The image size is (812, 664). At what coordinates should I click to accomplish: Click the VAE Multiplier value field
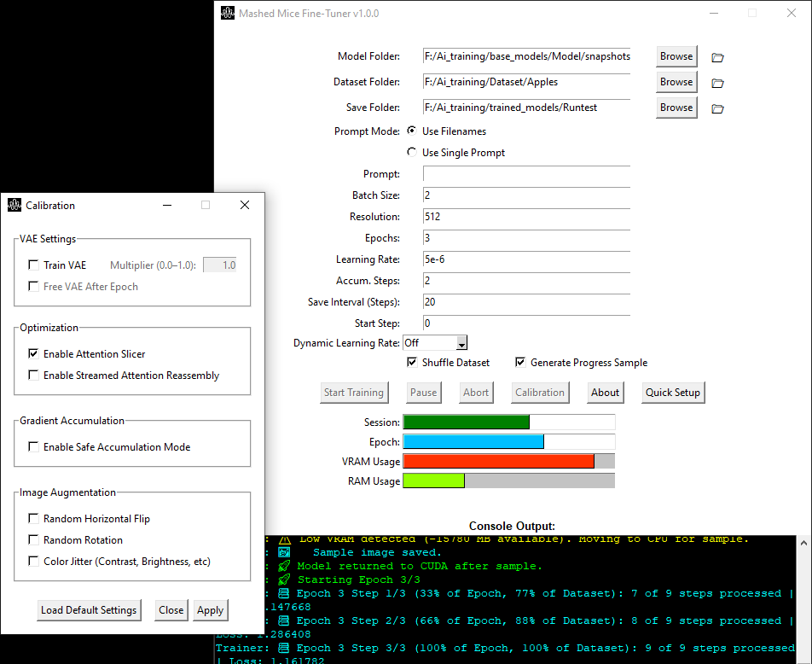(x=220, y=265)
